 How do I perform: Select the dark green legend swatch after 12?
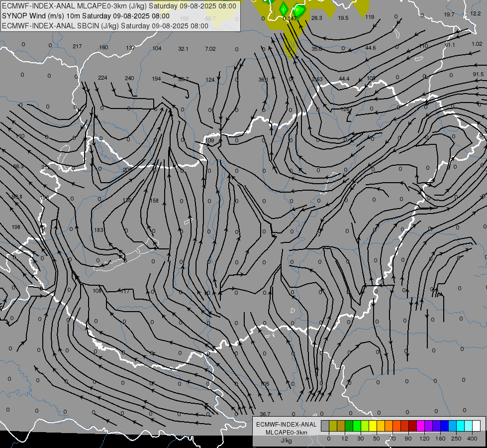pyautogui.click(x=349, y=426)
